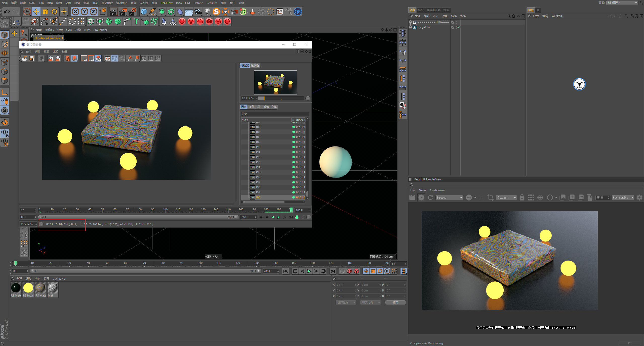Open the Fit Window dropdown
The image size is (644, 346).
click(x=623, y=197)
